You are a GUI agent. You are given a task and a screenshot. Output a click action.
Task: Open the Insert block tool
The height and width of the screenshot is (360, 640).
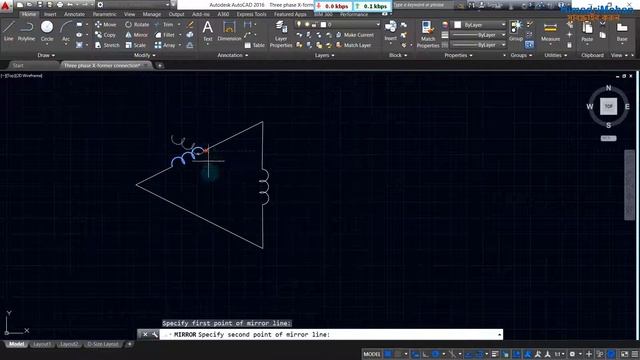pos(390,31)
